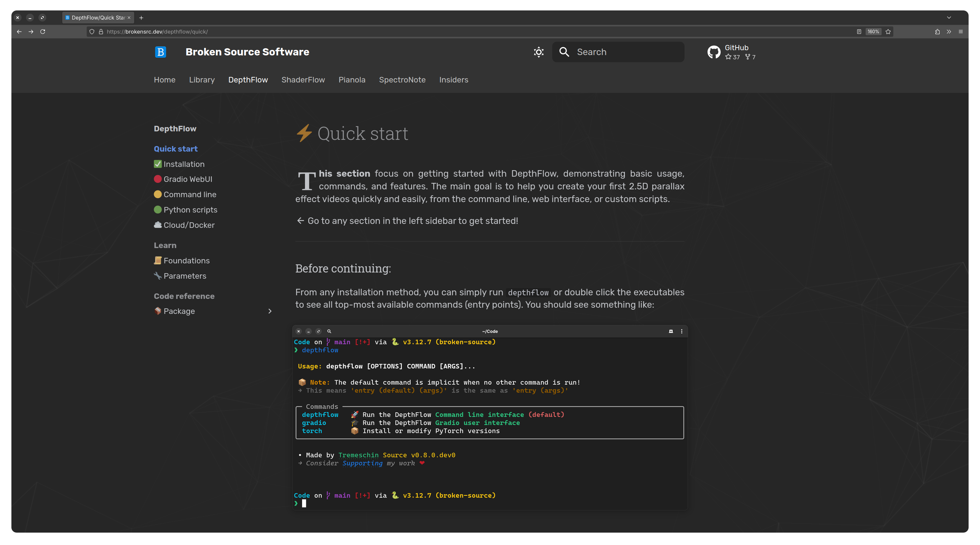
Task: Click the terminal image pin icon
Action: point(671,331)
